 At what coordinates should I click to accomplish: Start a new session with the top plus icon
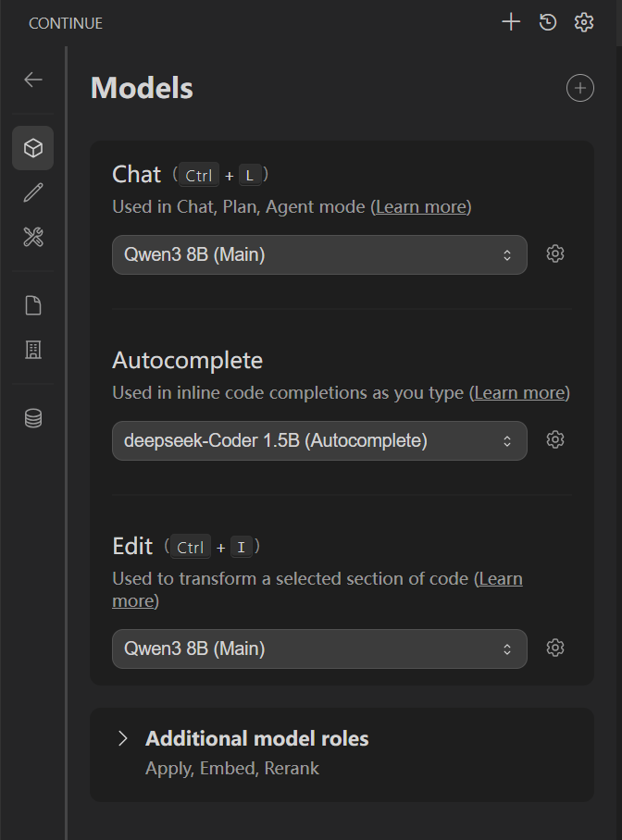point(511,22)
